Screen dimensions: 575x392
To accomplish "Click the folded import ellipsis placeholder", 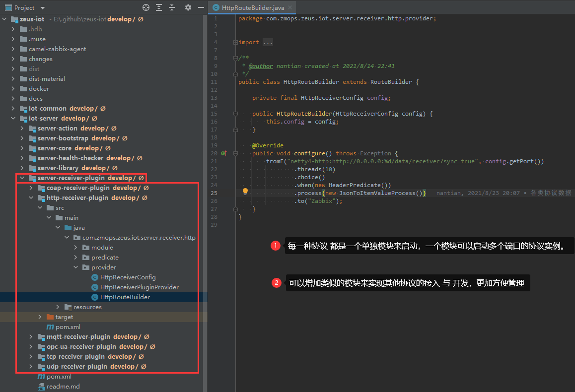I will (268, 43).
